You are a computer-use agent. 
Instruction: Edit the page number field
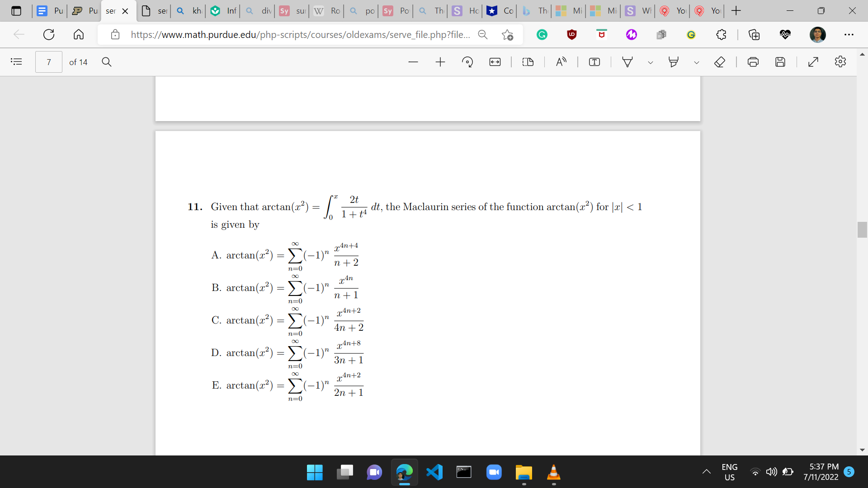click(48, 62)
